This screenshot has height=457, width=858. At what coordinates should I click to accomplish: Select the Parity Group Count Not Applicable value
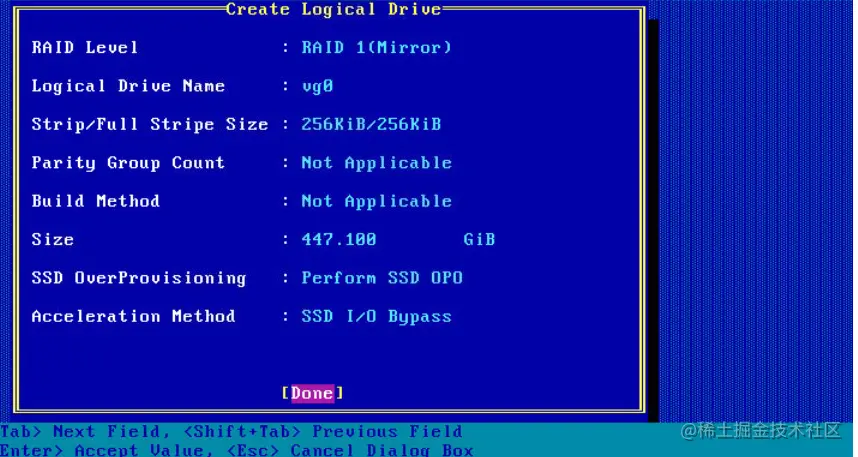click(x=377, y=163)
